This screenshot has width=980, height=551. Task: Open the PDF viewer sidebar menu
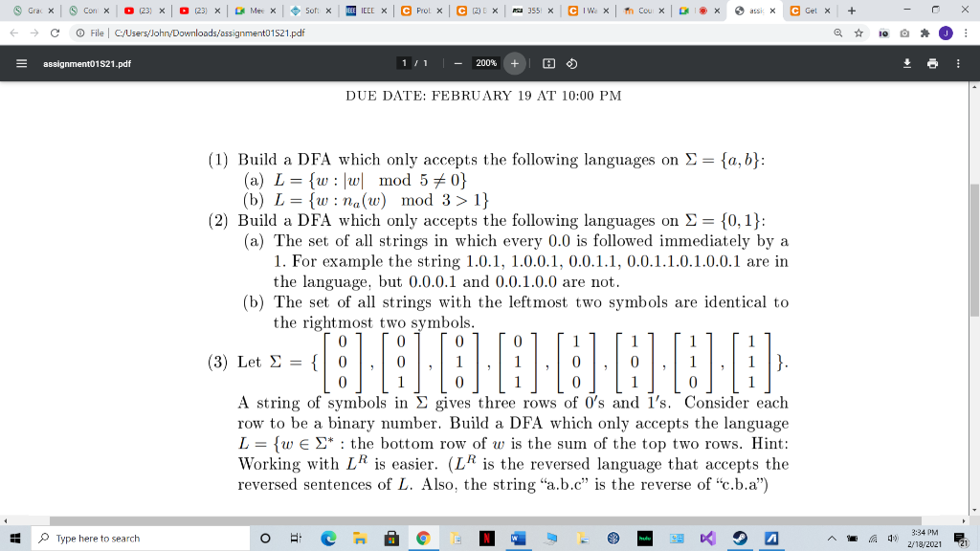point(20,63)
